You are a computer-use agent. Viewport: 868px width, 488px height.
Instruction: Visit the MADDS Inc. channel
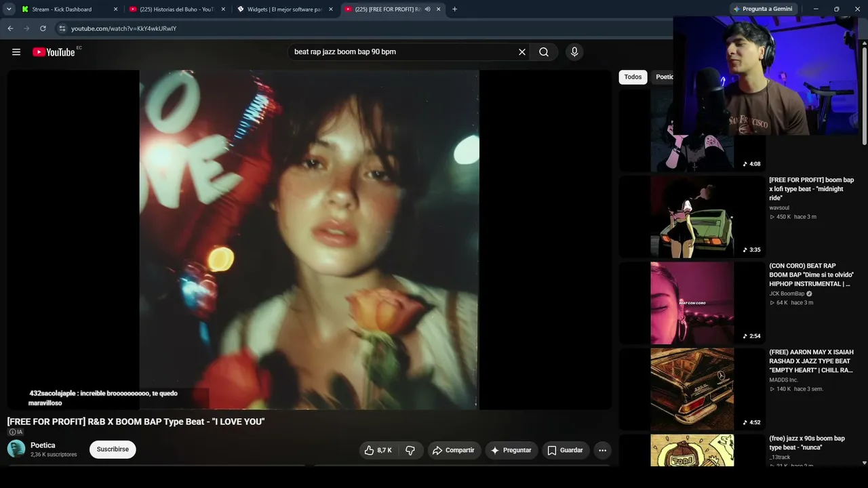point(783,380)
